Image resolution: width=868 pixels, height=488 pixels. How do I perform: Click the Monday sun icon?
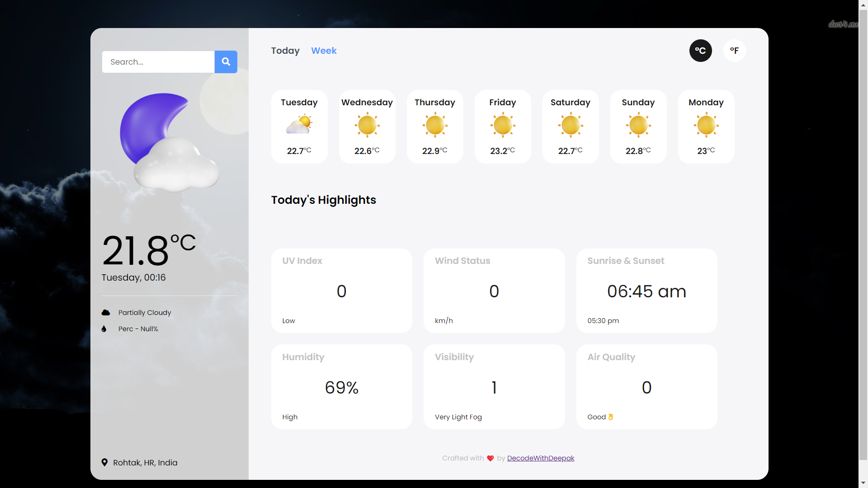click(706, 125)
